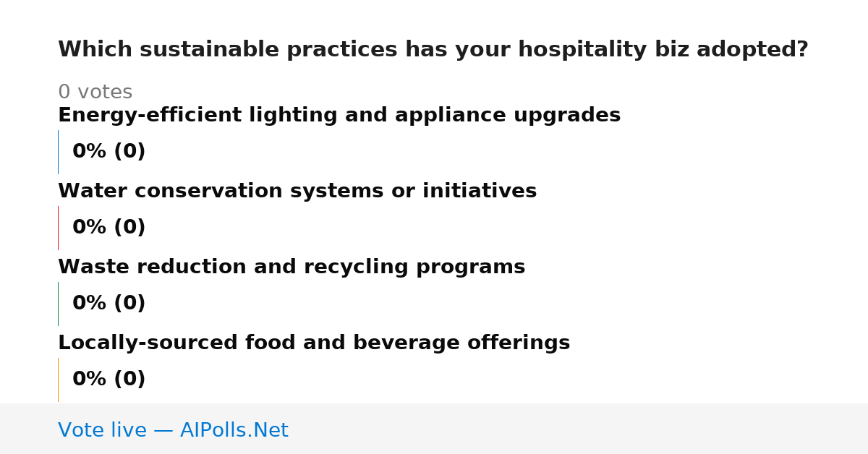Click the 0% (0) result under Water conservation
Screen dimensions: 868x454
109,228
